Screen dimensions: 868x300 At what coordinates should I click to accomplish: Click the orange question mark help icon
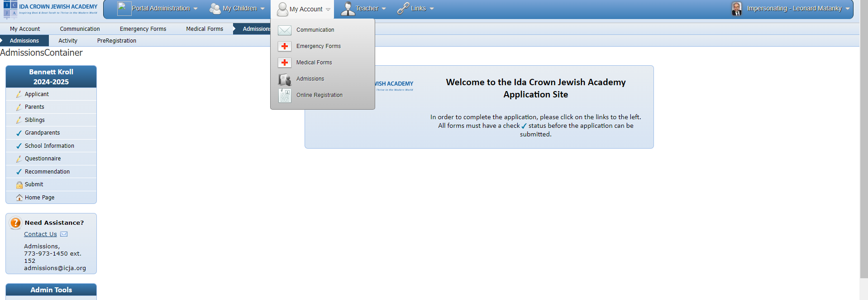(15, 223)
